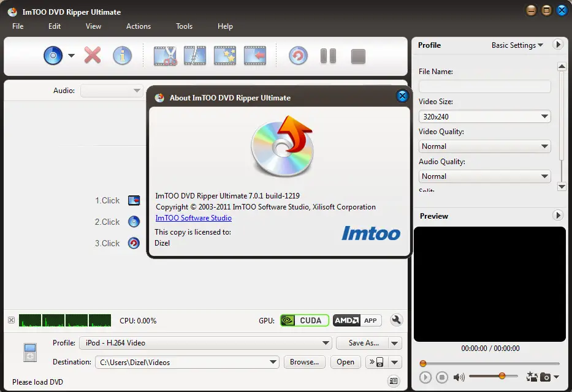Click the iPod device icon beside Profile

tap(30, 352)
